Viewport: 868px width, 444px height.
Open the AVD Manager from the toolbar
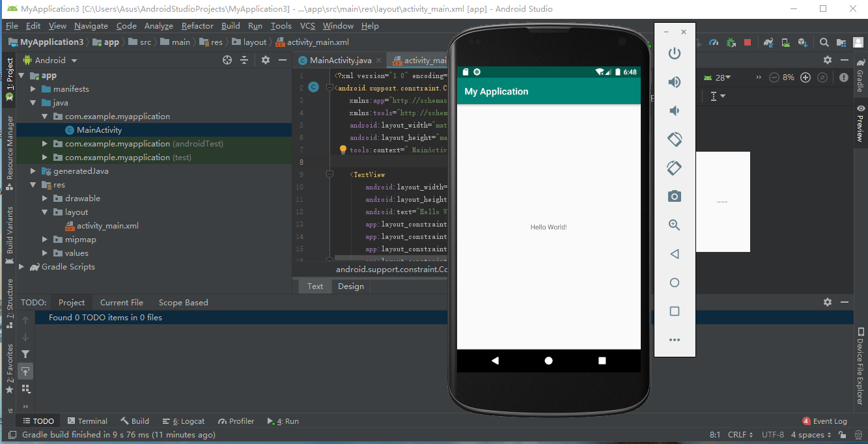click(785, 42)
